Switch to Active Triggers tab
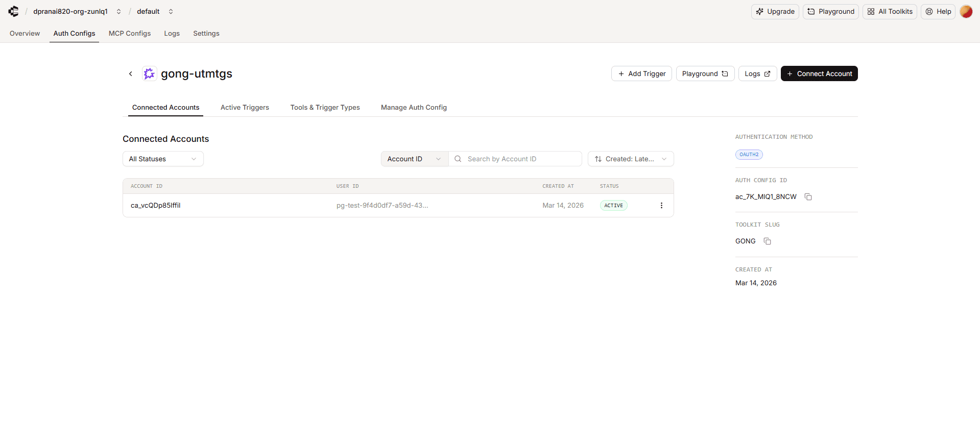Viewport: 980px width, 421px height. [x=245, y=108]
